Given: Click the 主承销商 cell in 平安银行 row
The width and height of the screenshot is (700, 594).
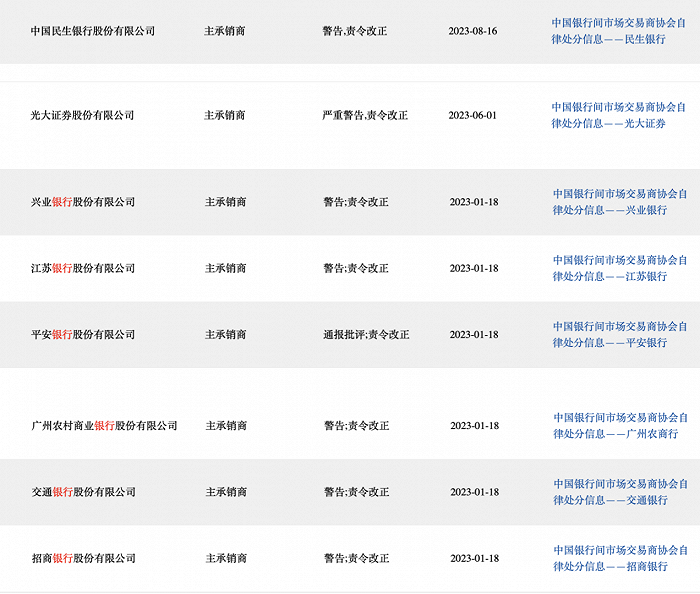Looking at the screenshot, I should point(225,335).
